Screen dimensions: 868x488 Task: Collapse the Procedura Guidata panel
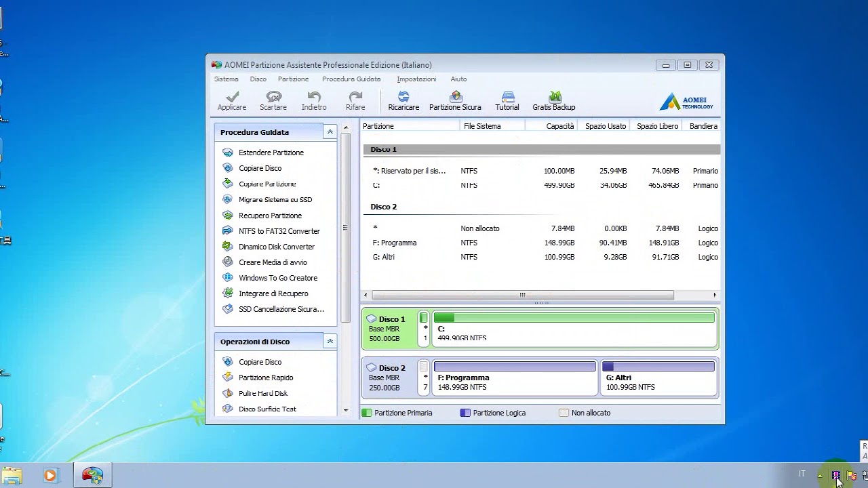330,131
